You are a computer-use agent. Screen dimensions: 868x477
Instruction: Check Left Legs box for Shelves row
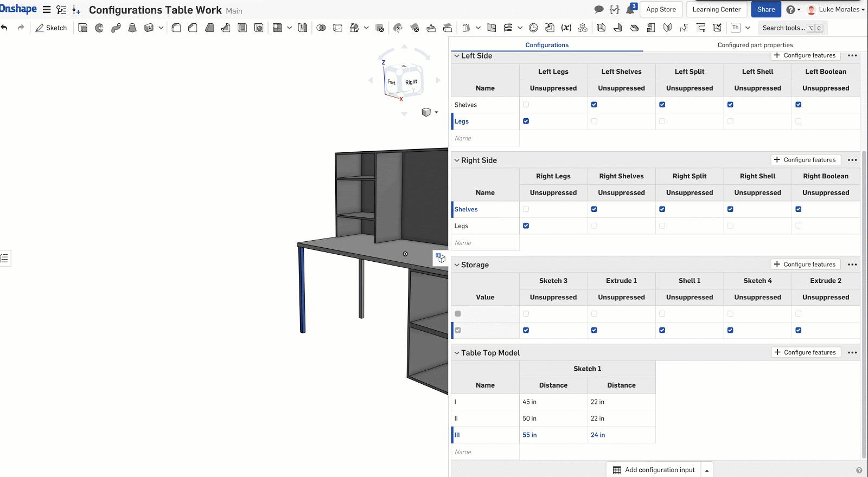pyautogui.click(x=526, y=105)
